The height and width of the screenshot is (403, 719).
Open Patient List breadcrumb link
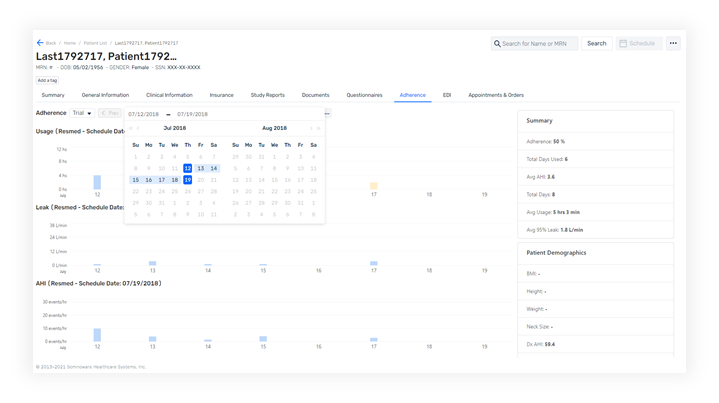[x=95, y=43]
